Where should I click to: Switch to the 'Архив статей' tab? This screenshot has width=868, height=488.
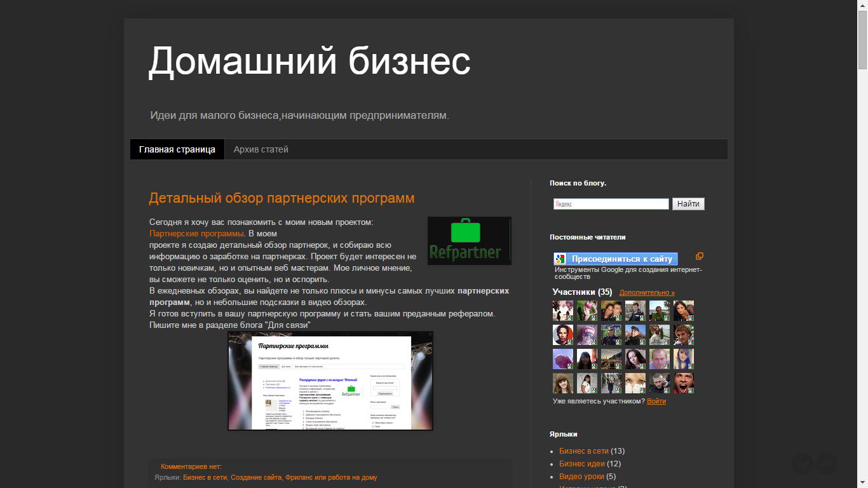pos(261,149)
